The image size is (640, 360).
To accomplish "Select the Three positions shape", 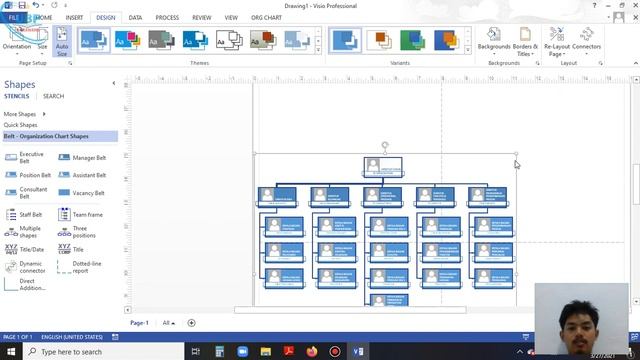I will 76,232.
